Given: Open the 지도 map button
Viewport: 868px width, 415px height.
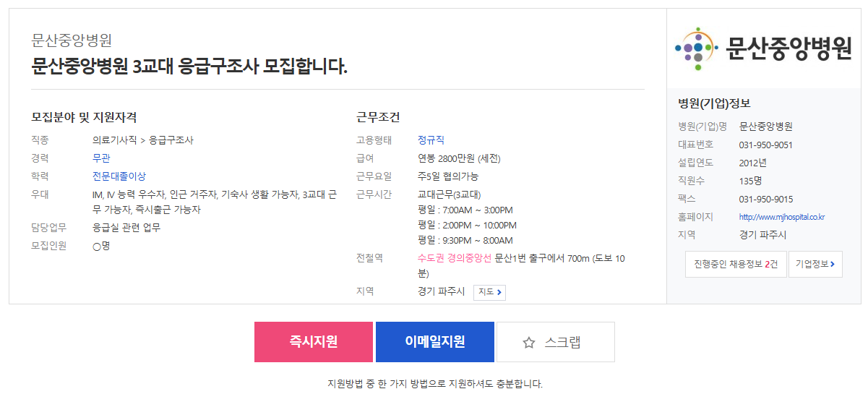Looking at the screenshot, I should [489, 292].
